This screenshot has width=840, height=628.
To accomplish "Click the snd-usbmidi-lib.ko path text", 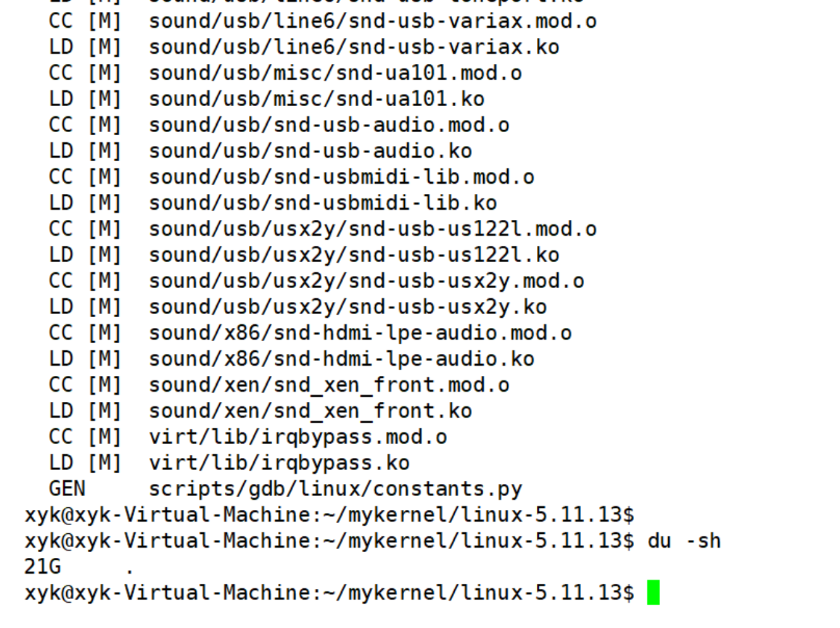I will click(323, 203).
